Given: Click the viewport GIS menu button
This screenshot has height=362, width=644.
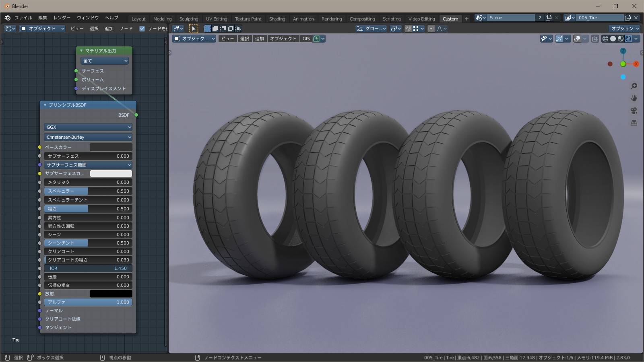Looking at the screenshot, I should pyautogui.click(x=306, y=39).
